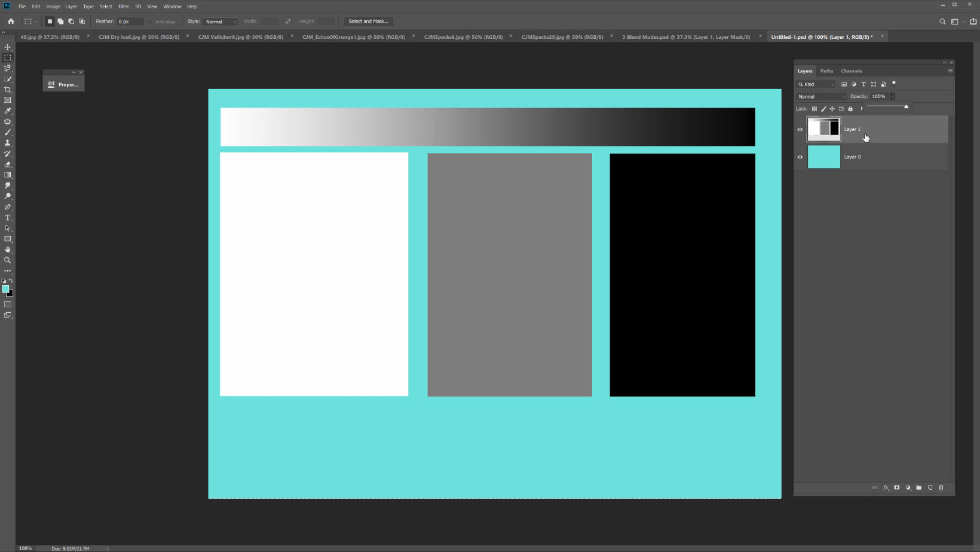This screenshot has width=980, height=552.
Task: Add a layer mask to Layer 1
Action: pyautogui.click(x=896, y=488)
